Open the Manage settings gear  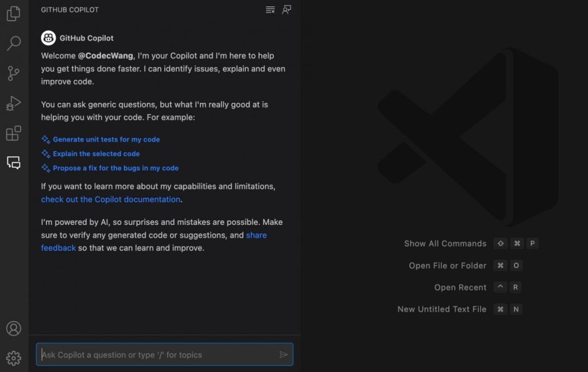click(14, 358)
